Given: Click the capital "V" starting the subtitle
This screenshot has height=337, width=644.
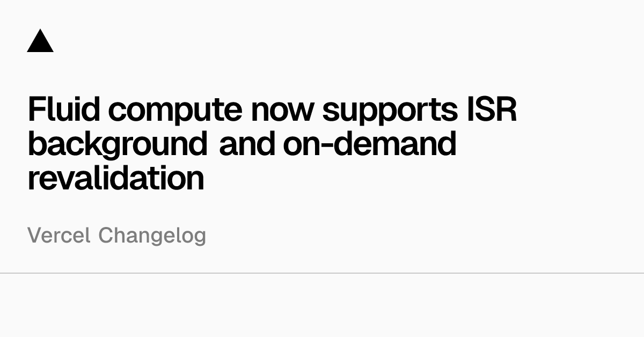Looking at the screenshot, I should tap(34, 236).
